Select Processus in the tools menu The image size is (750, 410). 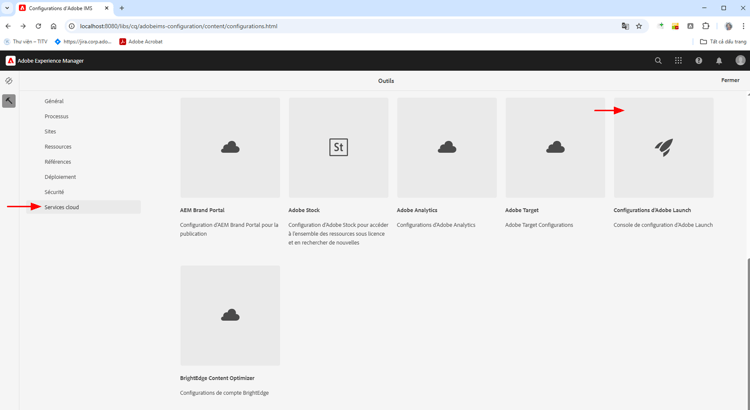point(56,116)
